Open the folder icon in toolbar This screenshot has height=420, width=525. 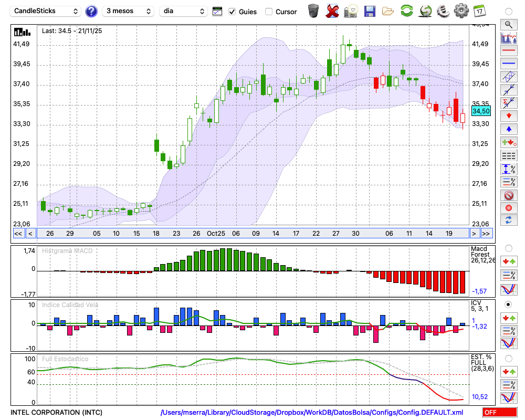388,12
